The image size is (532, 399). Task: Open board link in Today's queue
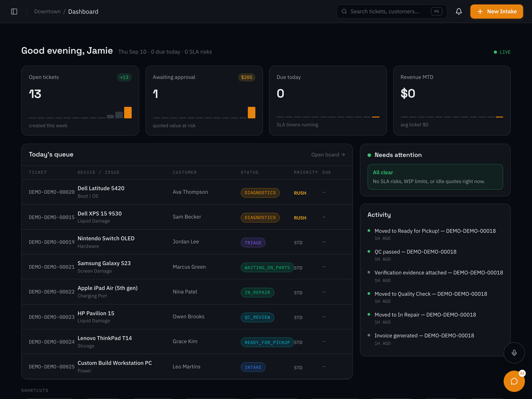[328, 155]
